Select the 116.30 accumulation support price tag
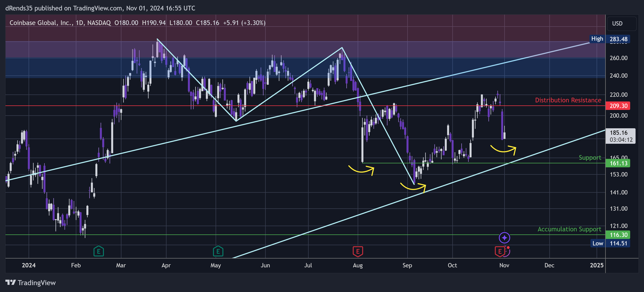The height and width of the screenshot is (292, 644). click(x=618, y=235)
